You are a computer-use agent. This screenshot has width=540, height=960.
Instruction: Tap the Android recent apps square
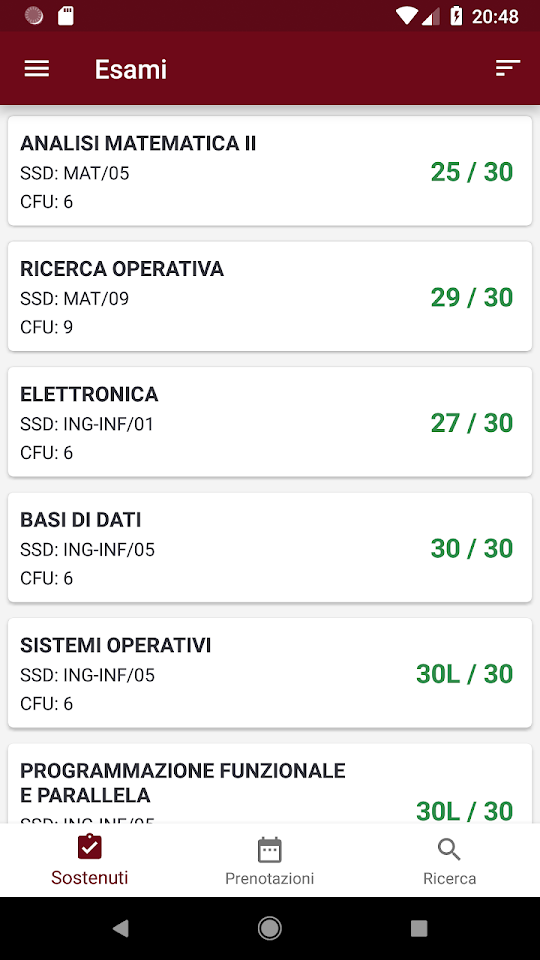419,928
